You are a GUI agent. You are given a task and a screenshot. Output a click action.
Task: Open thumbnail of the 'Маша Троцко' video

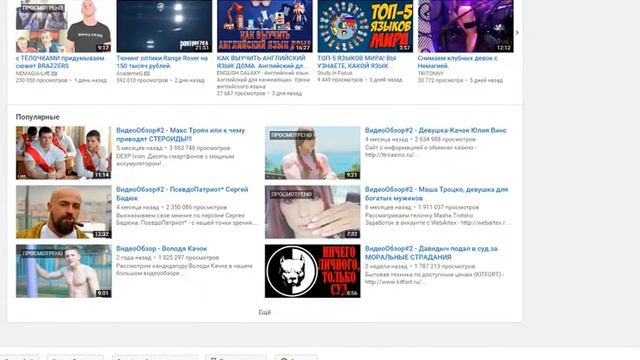tap(312, 212)
